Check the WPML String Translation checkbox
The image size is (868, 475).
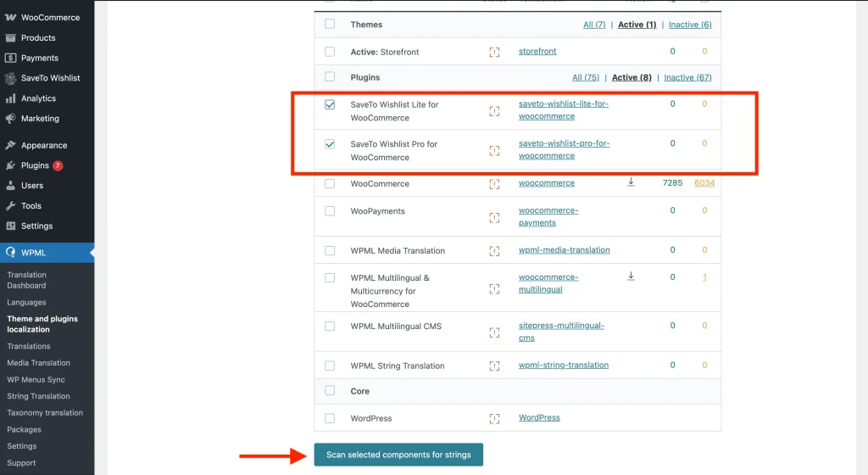(330, 366)
